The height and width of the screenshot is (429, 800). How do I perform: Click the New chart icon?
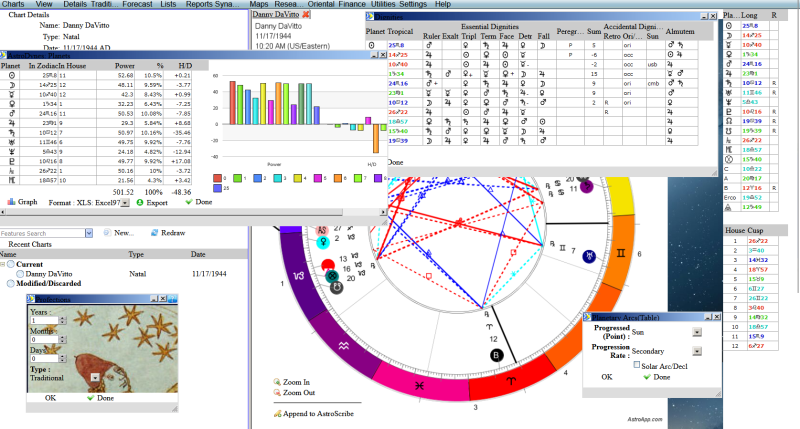coord(105,232)
